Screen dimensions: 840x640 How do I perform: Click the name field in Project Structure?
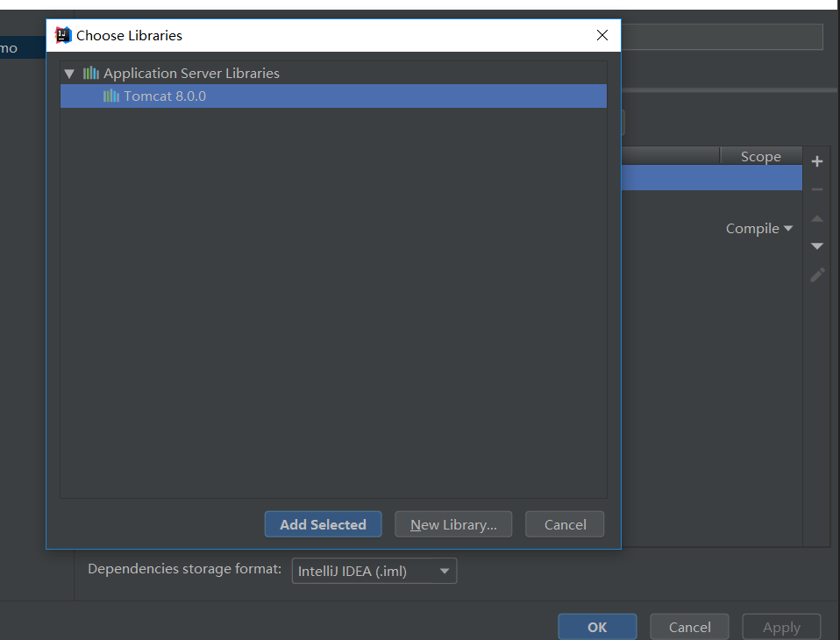(722, 37)
